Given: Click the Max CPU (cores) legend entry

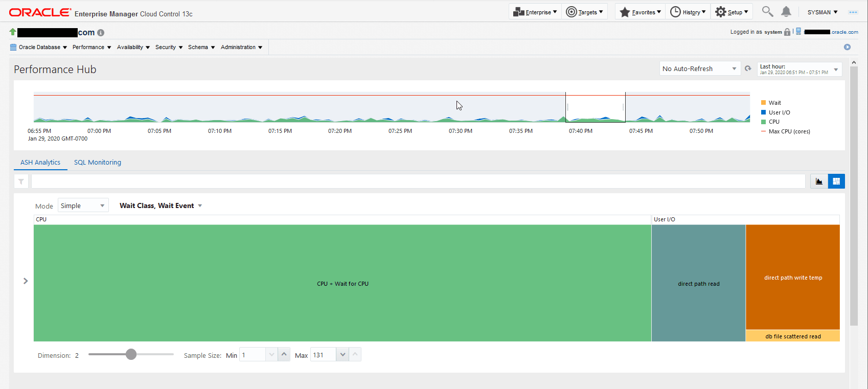Looking at the screenshot, I should coord(786,131).
